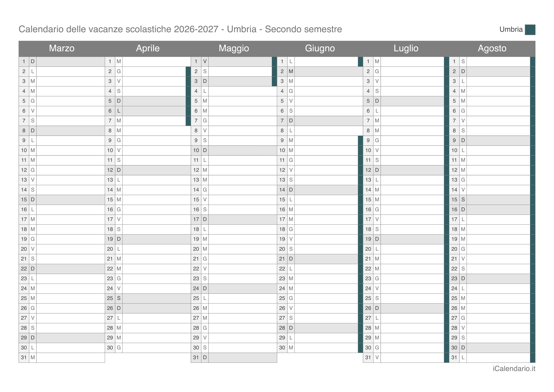Click the cell for Agosto 16
Screen dimensions: 554x392
point(498,209)
